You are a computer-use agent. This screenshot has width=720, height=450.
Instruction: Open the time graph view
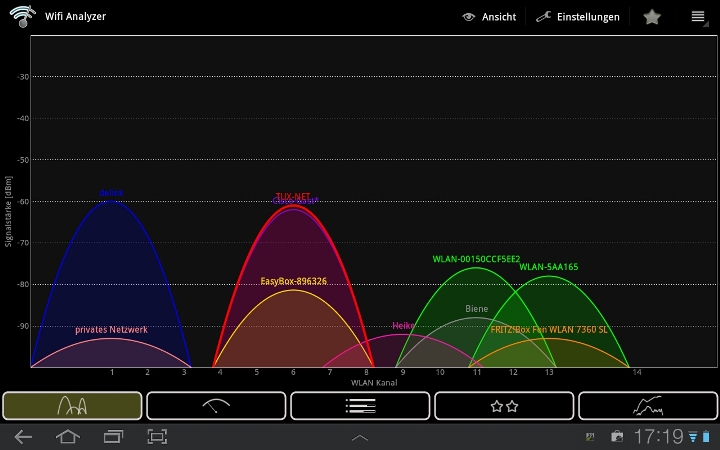[648, 405]
